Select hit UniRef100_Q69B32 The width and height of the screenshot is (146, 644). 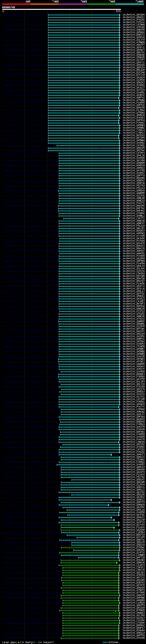[134, 95]
